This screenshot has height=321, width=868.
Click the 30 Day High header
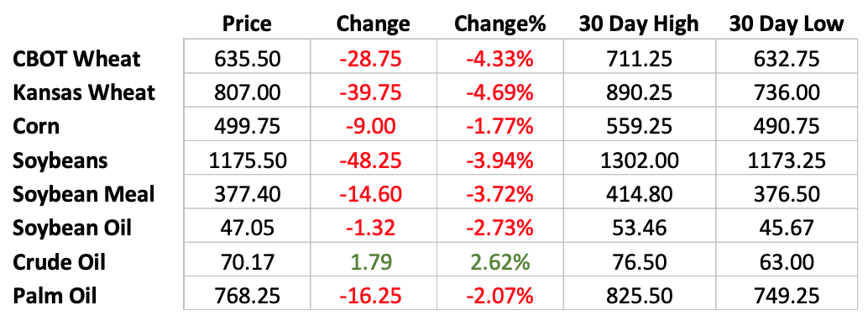point(639,24)
